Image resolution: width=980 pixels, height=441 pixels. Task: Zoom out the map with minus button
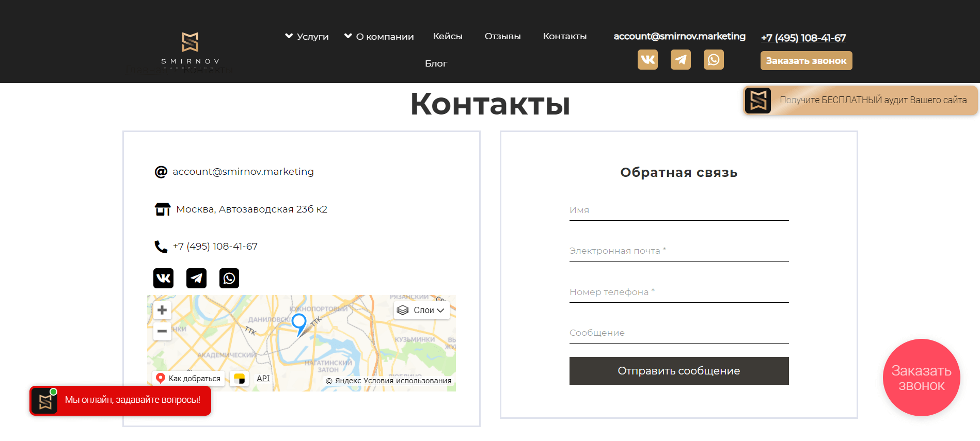162,331
